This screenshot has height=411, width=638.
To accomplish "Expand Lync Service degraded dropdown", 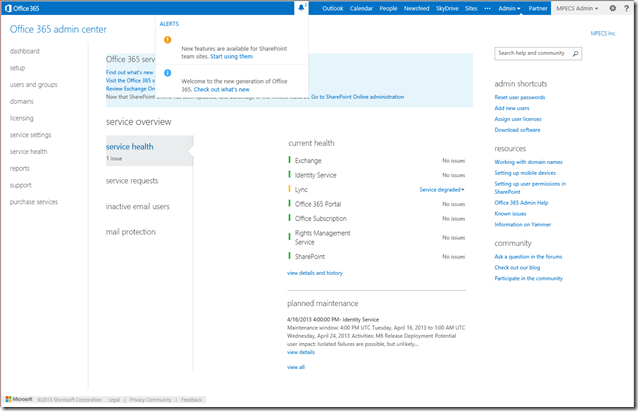I will pyautogui.click(x=442, y=190).
